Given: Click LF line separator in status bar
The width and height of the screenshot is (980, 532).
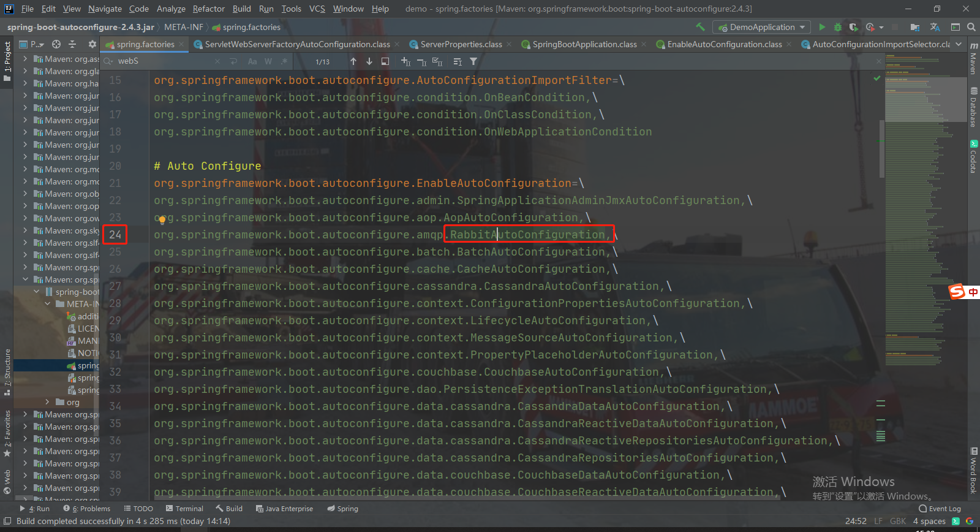Looking at the screenshot, I should coord(878,521).
